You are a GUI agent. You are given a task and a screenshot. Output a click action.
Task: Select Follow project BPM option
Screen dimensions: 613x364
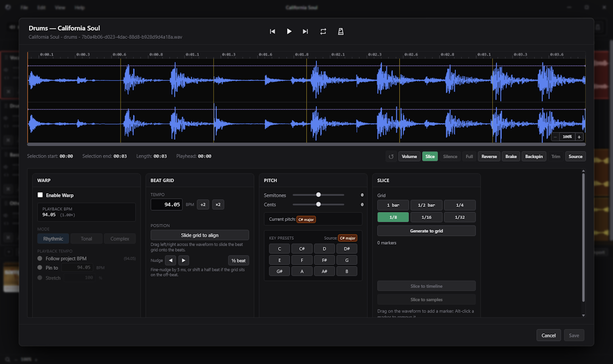tap(40, 258)
